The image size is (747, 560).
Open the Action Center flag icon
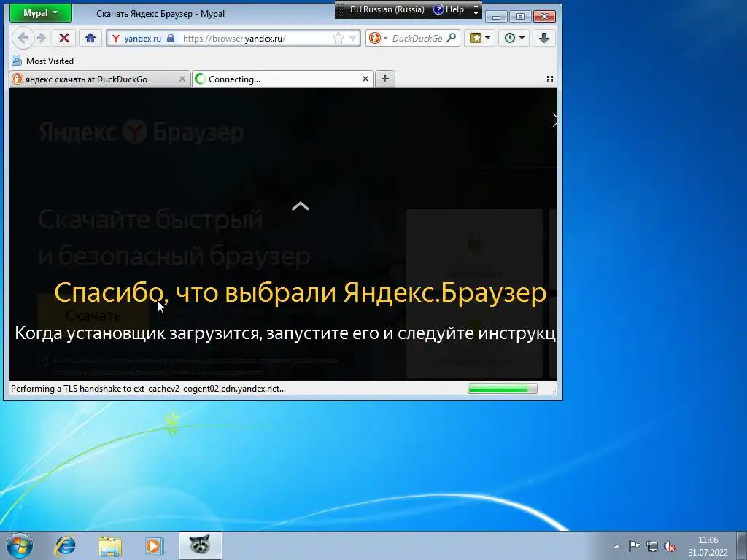(634, 546)
